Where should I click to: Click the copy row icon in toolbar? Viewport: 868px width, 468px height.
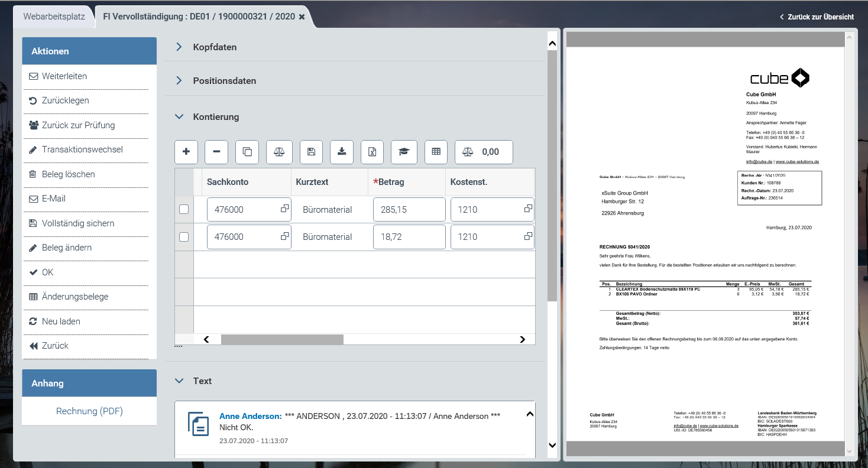pyautogui.click(x=247, y=152)
